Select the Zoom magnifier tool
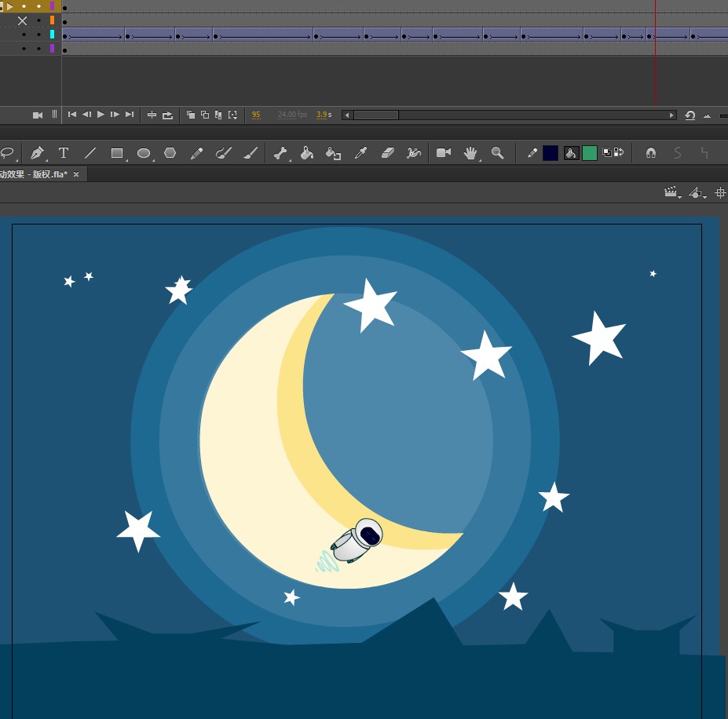 coord(497,153)
